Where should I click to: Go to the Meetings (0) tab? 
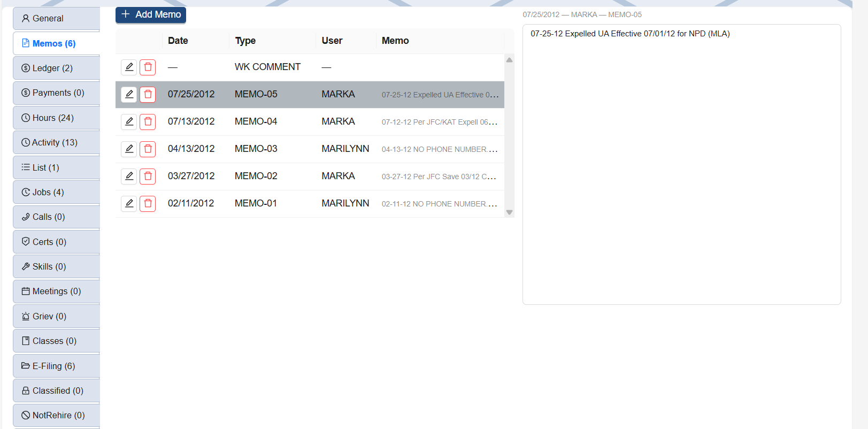tap(56, 291)
